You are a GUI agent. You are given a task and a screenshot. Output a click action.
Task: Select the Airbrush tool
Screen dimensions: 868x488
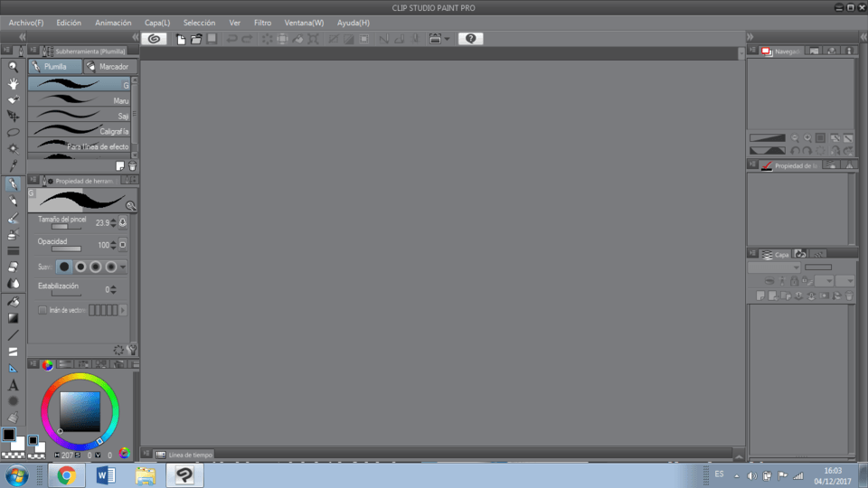tap(13, 234)
